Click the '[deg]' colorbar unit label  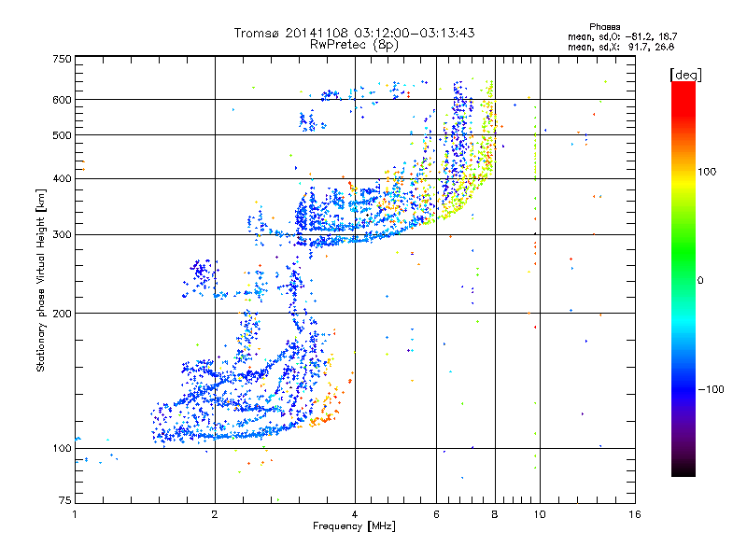point(685,75)
